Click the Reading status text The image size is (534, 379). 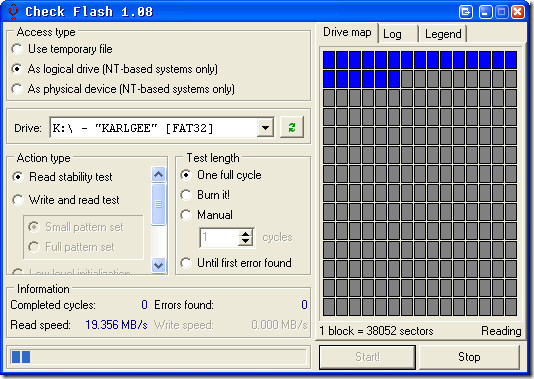click(x=501, y=331)
